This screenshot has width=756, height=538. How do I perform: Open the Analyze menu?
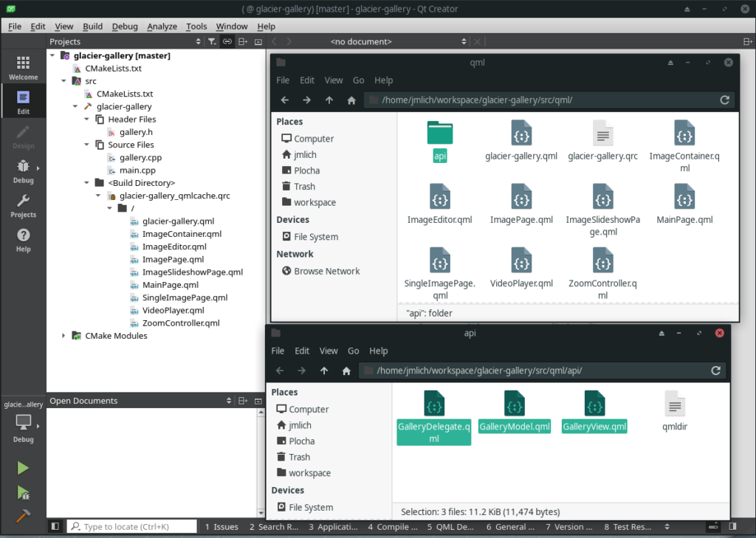pos(162,27)
